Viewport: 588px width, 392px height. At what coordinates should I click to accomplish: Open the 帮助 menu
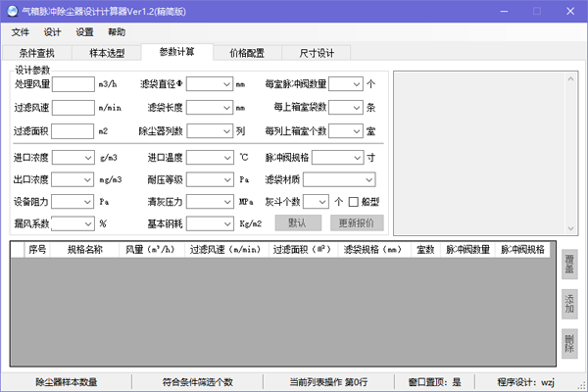tap(117, 32)
